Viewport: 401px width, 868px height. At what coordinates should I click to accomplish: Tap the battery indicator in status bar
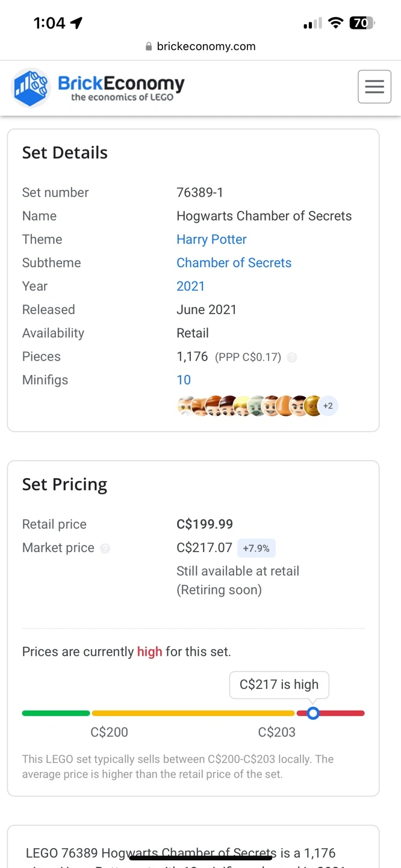coord(361,23)
